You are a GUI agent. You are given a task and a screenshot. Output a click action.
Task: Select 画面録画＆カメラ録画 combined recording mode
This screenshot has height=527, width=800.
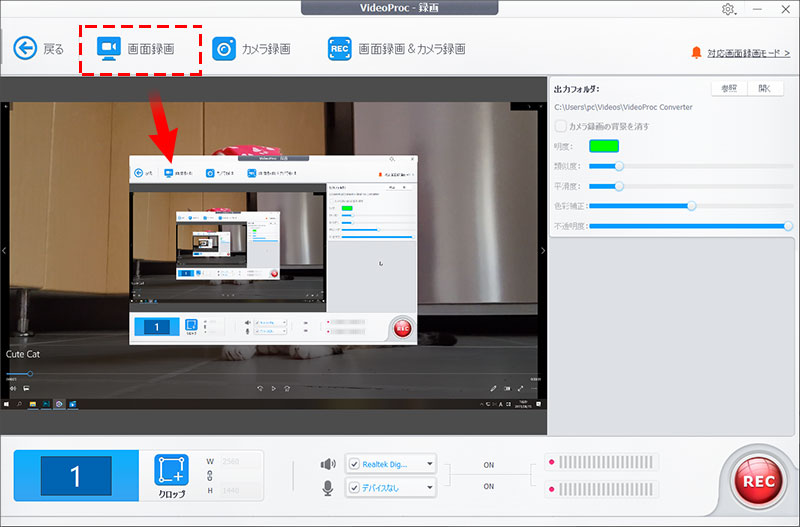tap(396, 49)
